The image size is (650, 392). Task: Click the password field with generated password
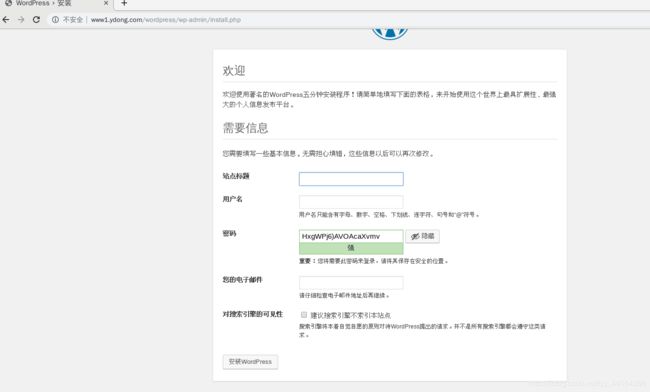pyautogui.click(x=351, y=236)
